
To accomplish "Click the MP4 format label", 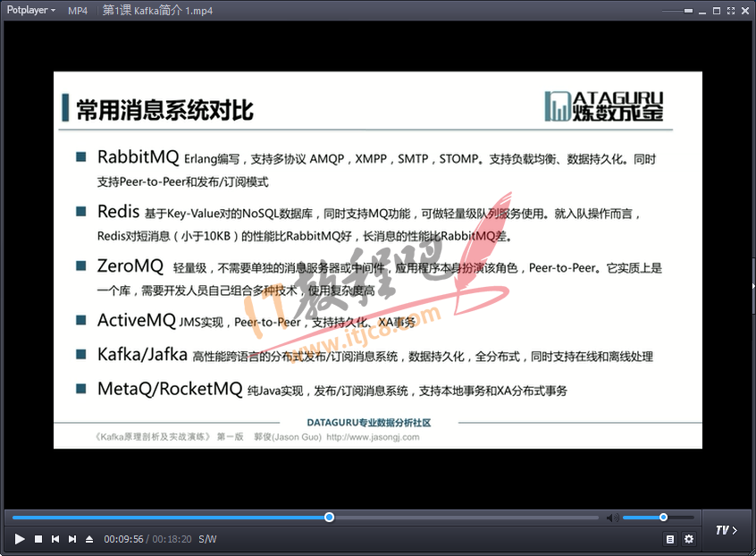I will click(78, 11).
